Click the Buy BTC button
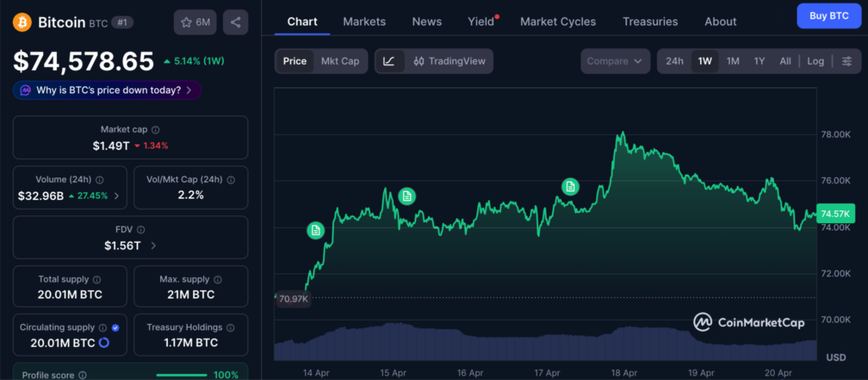This screenshot has width=868, height=380. tap(828, 16)
